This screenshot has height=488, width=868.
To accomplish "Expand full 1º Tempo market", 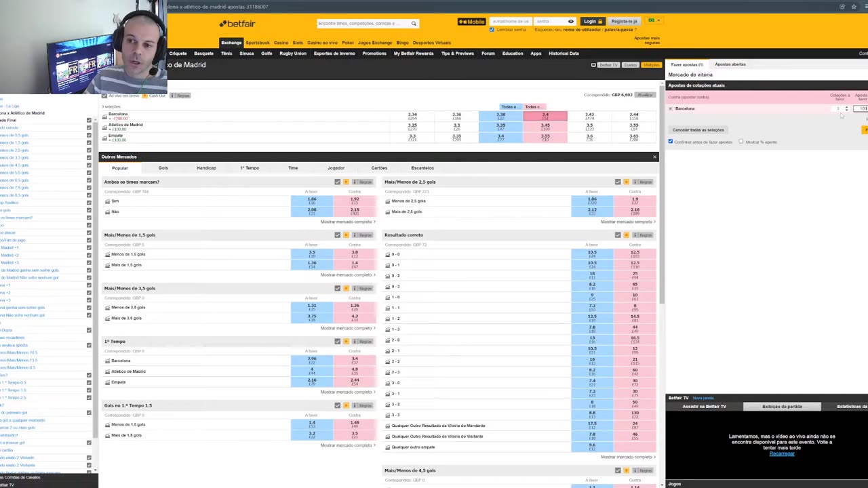I will tap(348, 392).
